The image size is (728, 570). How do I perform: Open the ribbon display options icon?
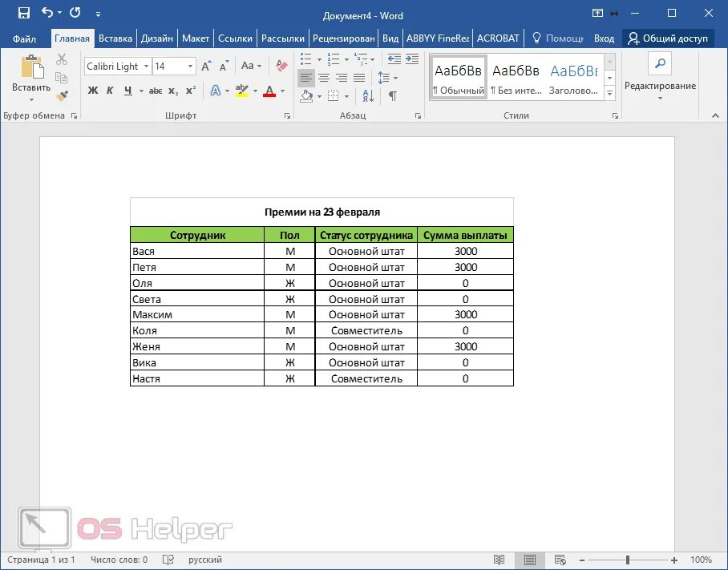click(597, 13)
